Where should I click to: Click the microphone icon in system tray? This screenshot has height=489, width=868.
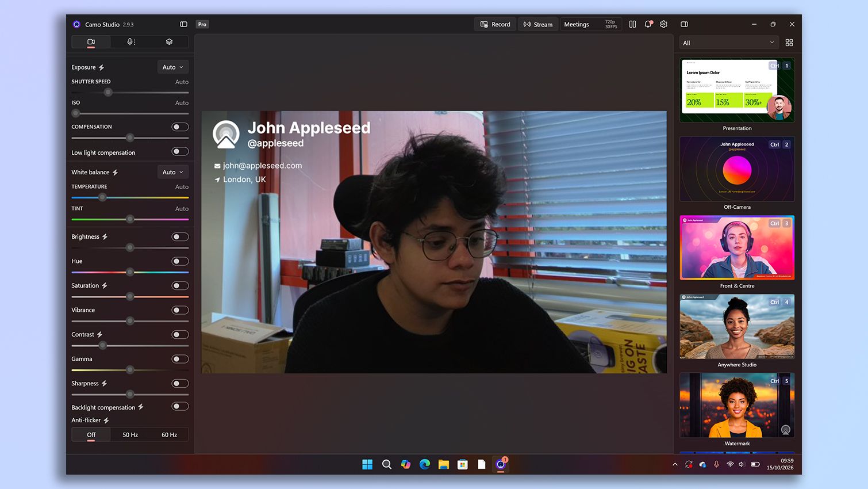(x=716, y=464)
